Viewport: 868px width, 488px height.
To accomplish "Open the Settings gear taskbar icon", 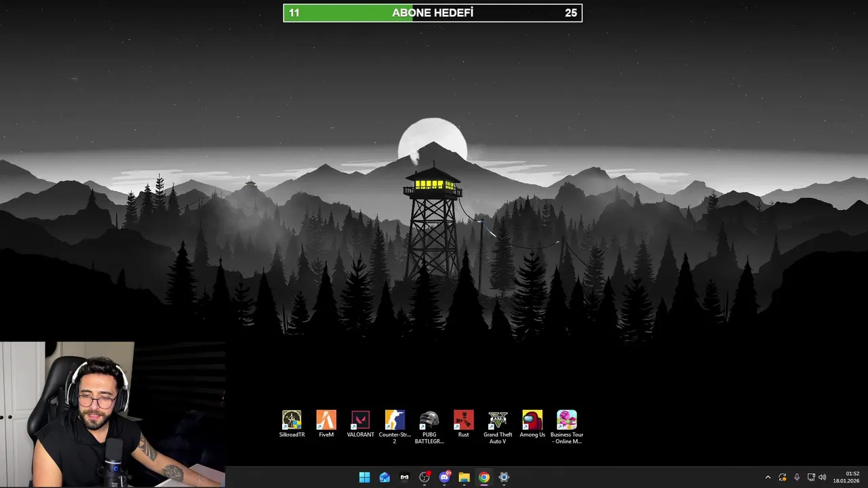I will tap(504, 477).
